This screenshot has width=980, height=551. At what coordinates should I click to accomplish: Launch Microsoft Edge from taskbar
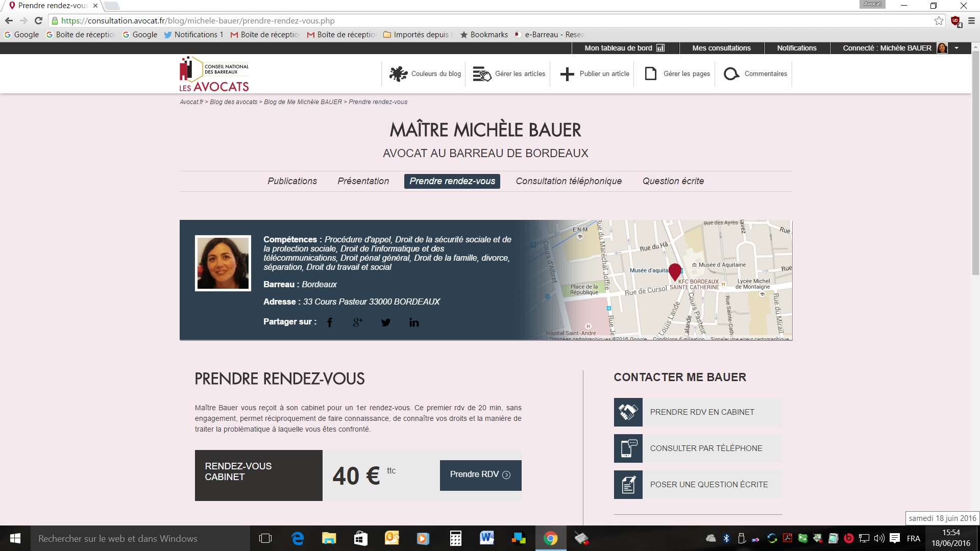click(x=297, y=538)
